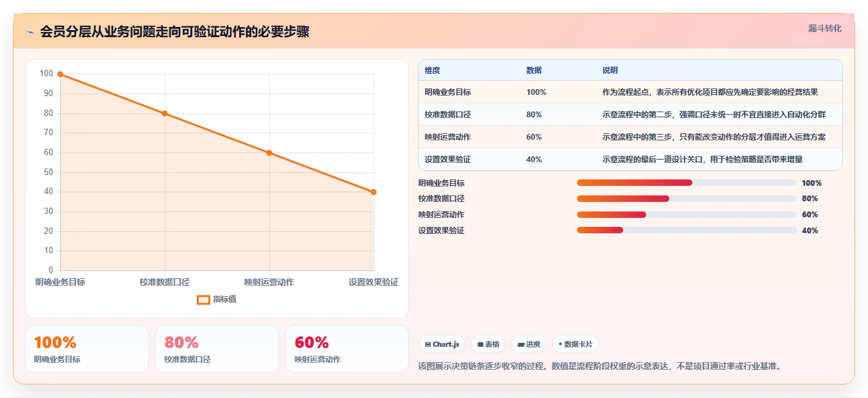Click the 维度 table column header
The image size is (868, 398).
pos(433,70)
